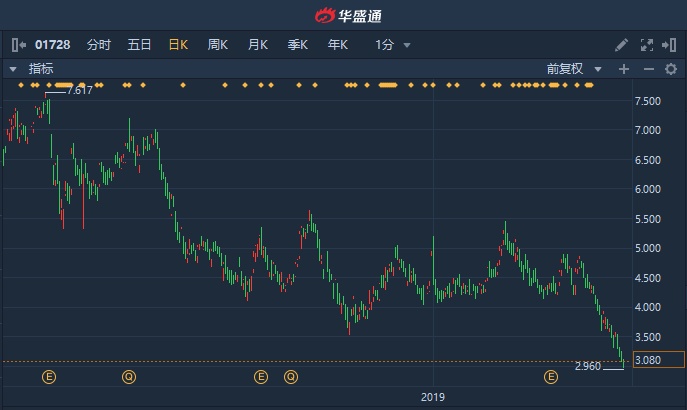
Task: Switch to the 分时 tab
Action: (x=99, y=45)
